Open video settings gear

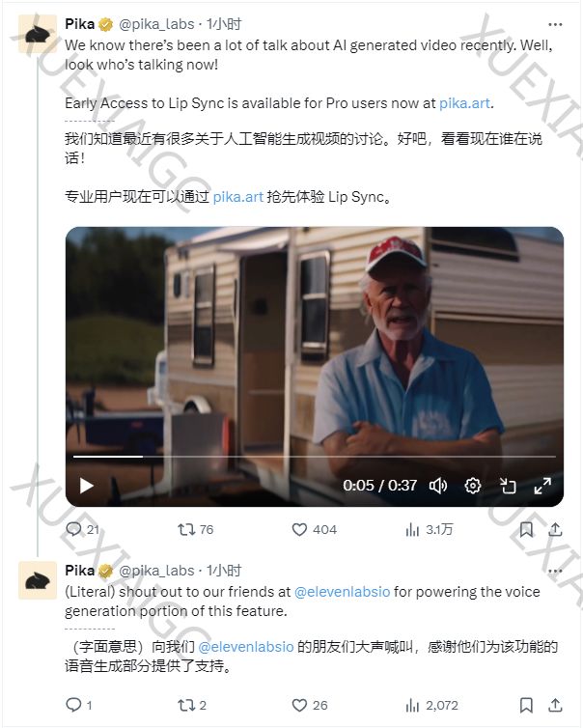pyautogui.click(x=473, y=486)
